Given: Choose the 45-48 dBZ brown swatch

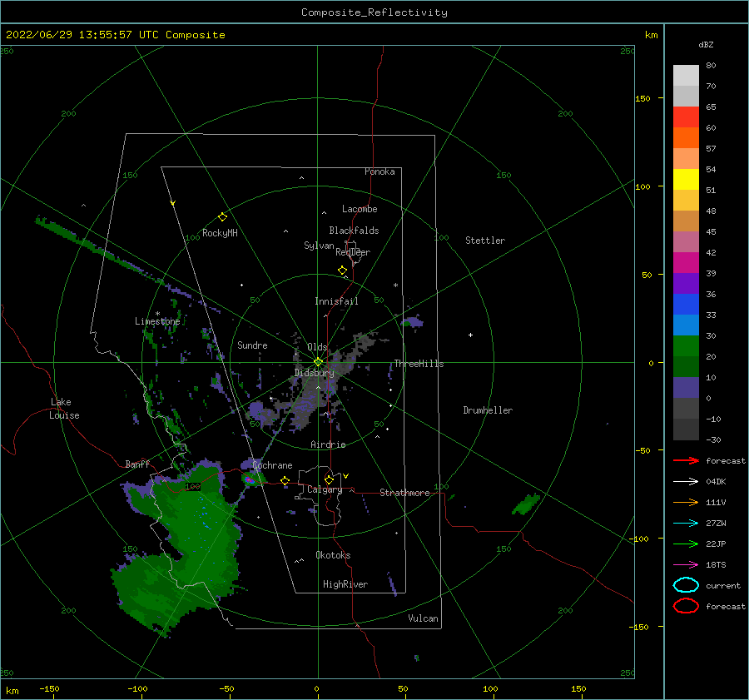Looking at the screenshot, I should pyautogui.click(x=686, y=221).
